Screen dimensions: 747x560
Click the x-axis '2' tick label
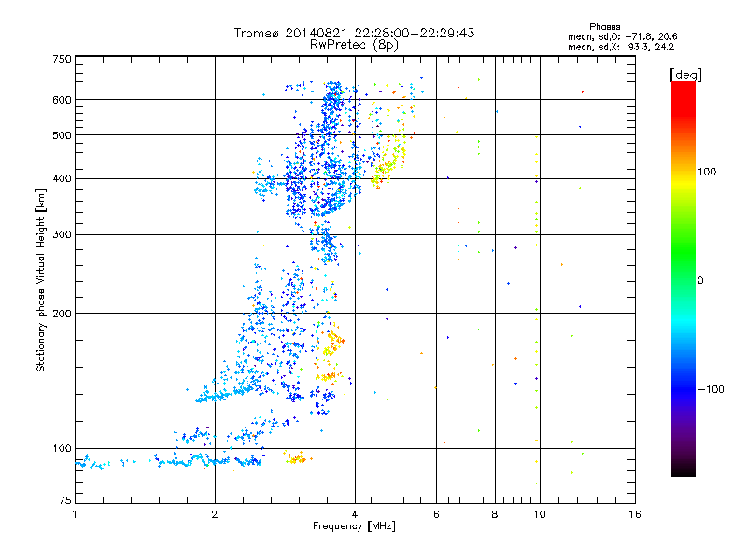click(215, 514)
